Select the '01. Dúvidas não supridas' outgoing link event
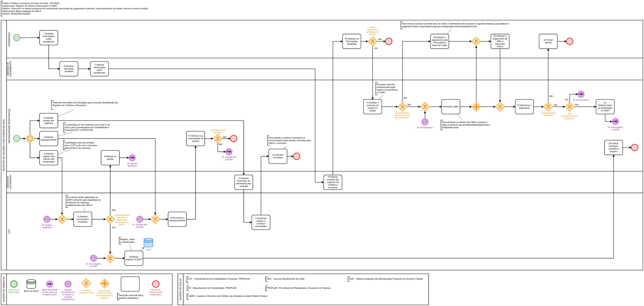This screenshot has width=644, height=306. coord(229,152)
